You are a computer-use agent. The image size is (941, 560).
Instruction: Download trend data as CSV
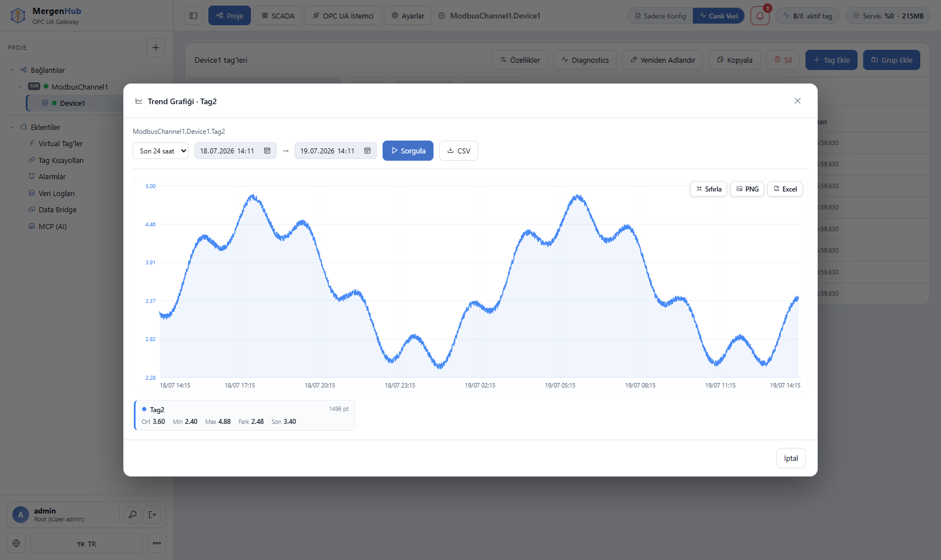(x=459, y=151)
